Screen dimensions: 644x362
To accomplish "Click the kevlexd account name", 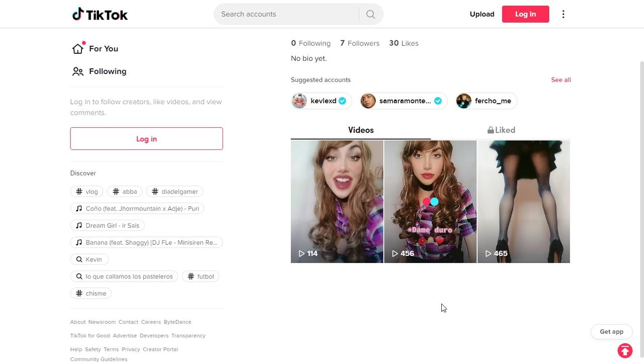I will point(324,101).
